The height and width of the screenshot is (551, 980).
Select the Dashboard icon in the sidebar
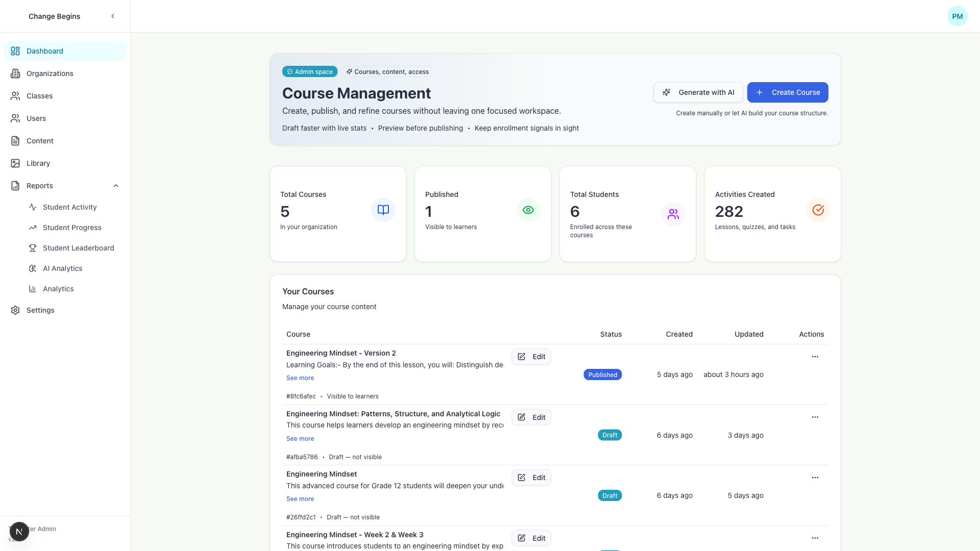[x=15, y=51]
